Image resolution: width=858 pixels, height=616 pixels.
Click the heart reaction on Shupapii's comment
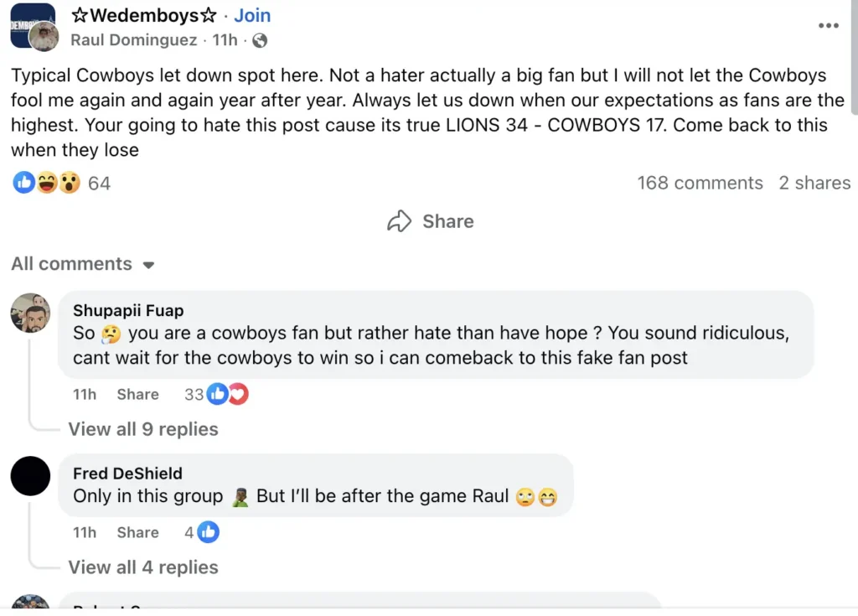click(237, 394)
